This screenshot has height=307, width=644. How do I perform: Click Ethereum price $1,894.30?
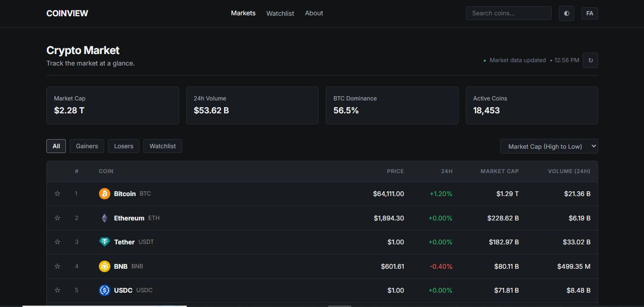[389, 218]
